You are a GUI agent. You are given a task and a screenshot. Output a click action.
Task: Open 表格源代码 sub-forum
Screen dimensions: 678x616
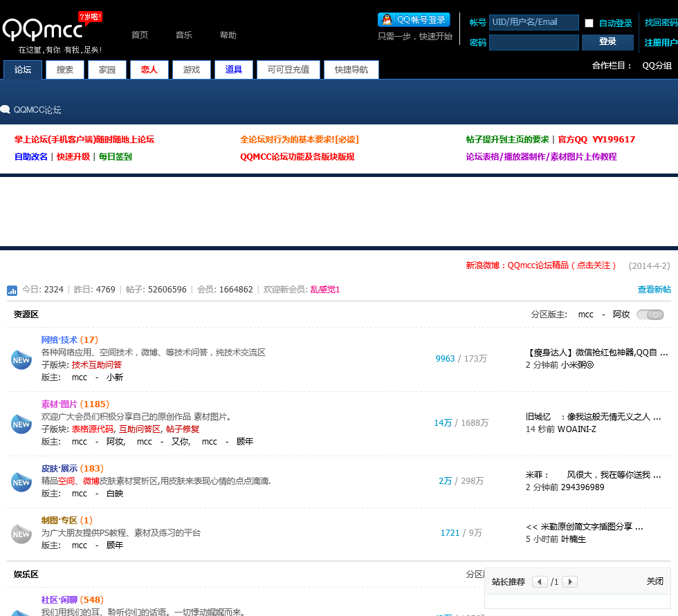point(93,429)
